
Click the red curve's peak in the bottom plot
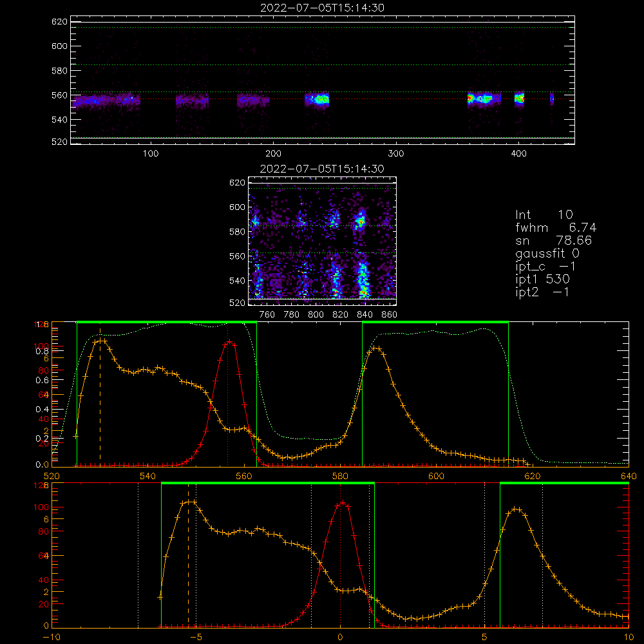point(343,503)
